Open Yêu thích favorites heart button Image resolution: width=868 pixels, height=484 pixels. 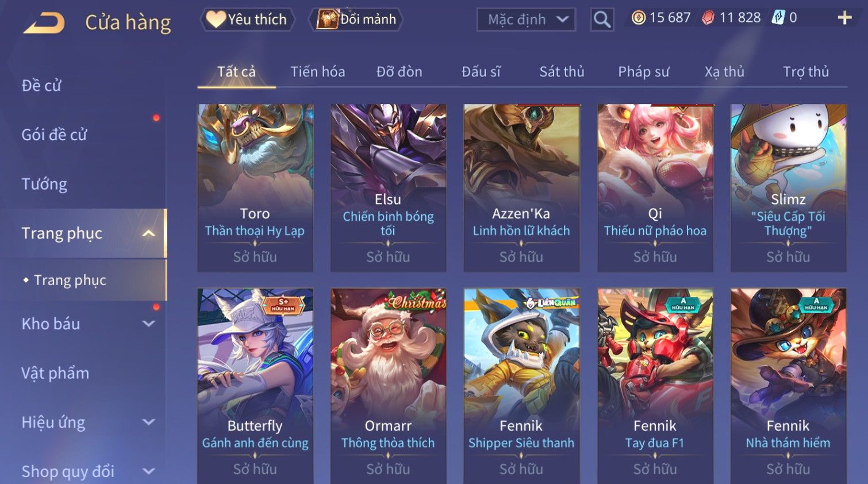(248, 20)
